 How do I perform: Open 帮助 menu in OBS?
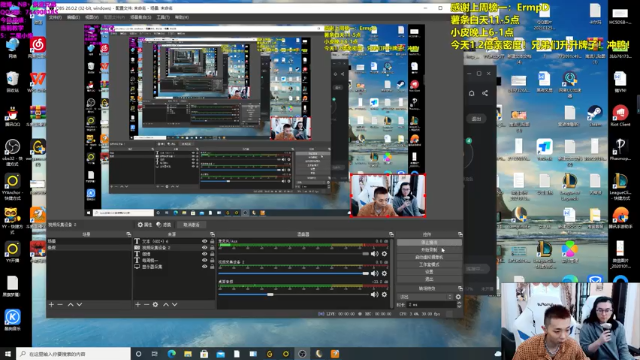coord(182,17)
